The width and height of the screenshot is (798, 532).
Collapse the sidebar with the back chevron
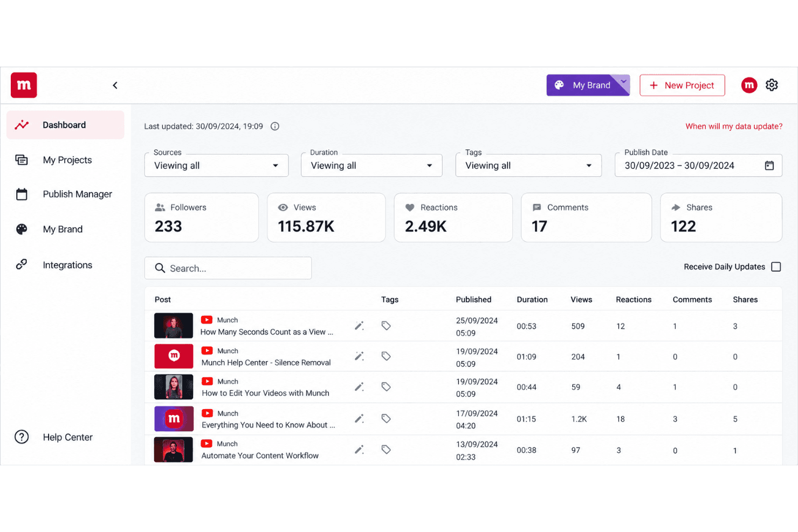pyautogui.click(x=115, y=85)
